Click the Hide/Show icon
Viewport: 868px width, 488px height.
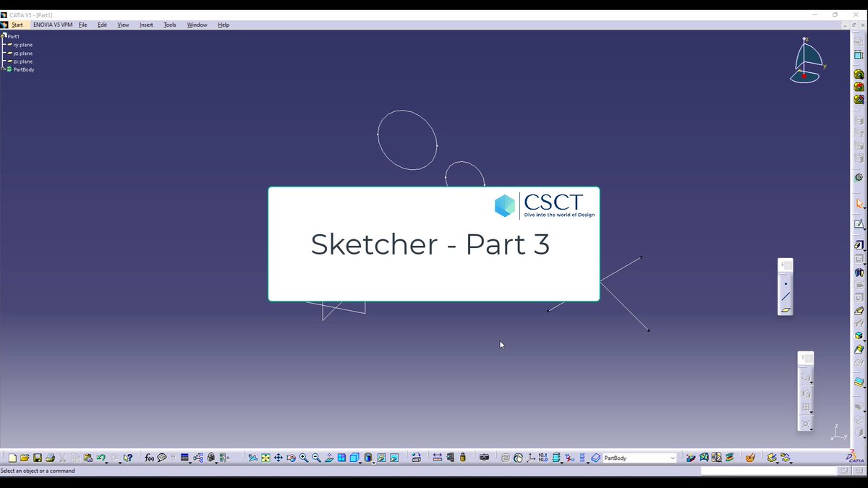tap(381, 458)
